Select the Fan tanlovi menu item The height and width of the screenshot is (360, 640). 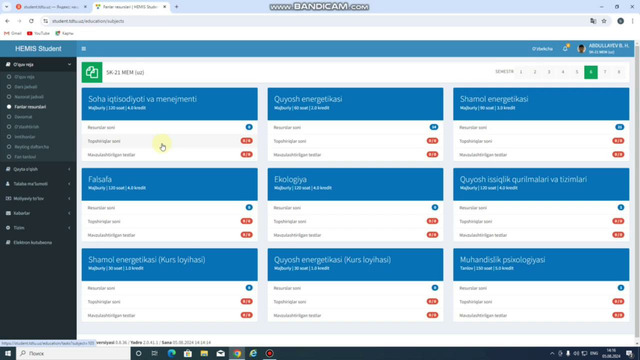pos(25,157)
